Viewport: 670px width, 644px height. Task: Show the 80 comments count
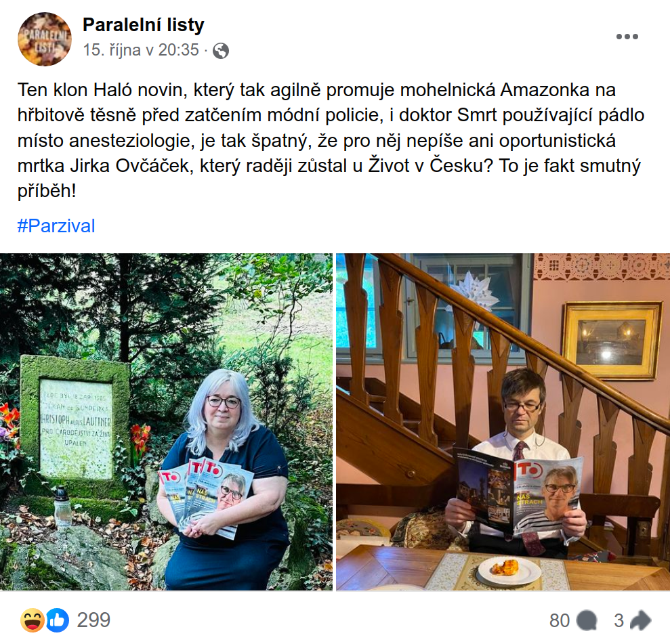(560, 621)
